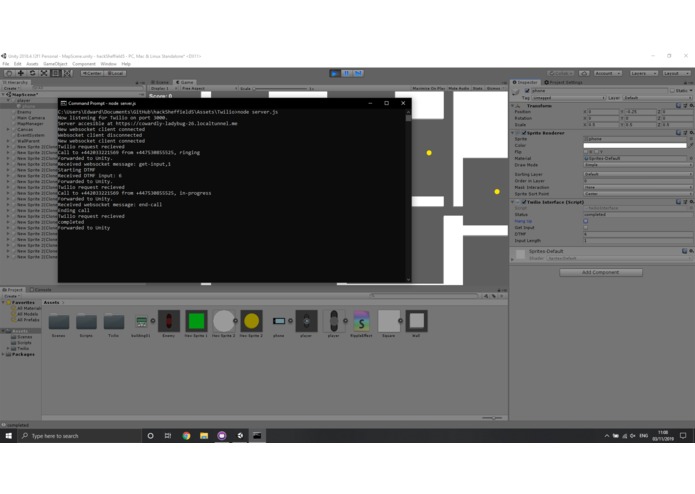Screen dimensions: 695x494
Task: Open the Scripts folder in Assets grid
Action: (86, 322)
